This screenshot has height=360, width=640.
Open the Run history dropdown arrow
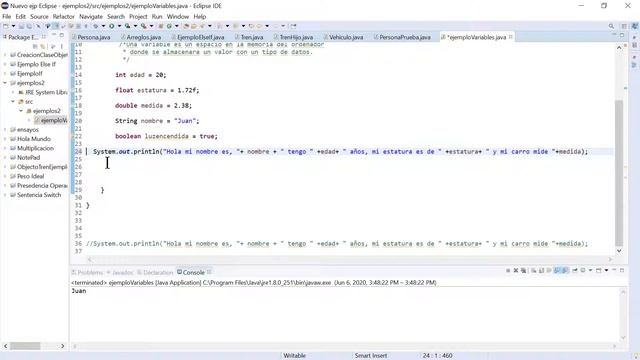point(119,26)
